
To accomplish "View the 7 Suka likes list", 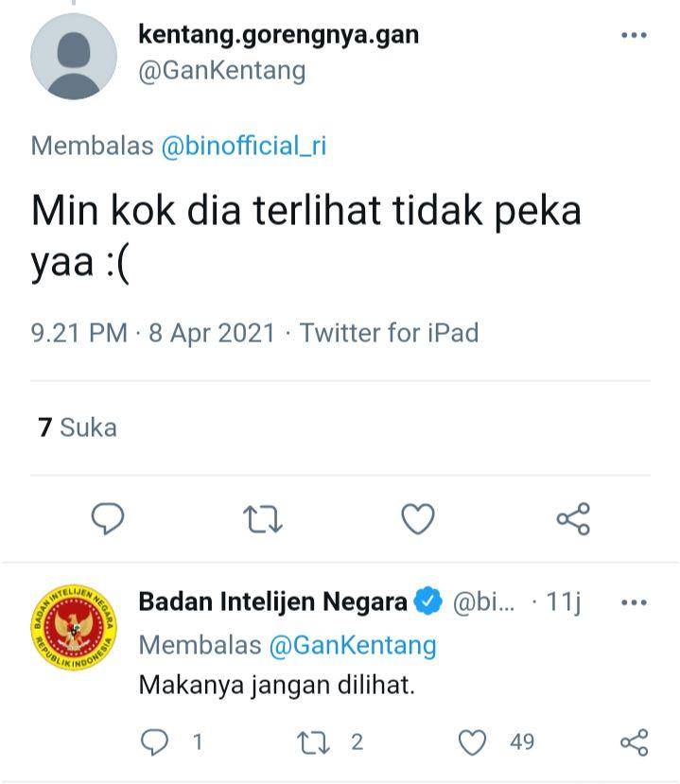I will pyautogui.click(x=78, y=427).
